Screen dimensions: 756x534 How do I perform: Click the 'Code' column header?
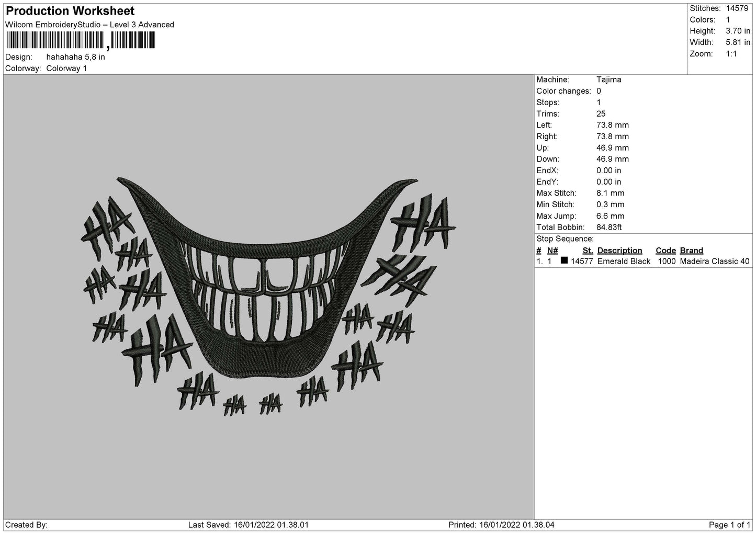click(x=665, y=251)
